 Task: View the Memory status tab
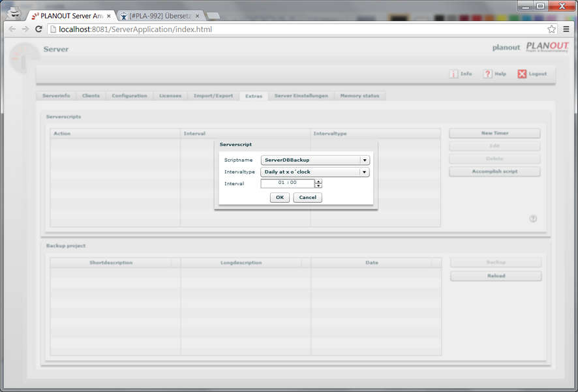click(359, 96)
